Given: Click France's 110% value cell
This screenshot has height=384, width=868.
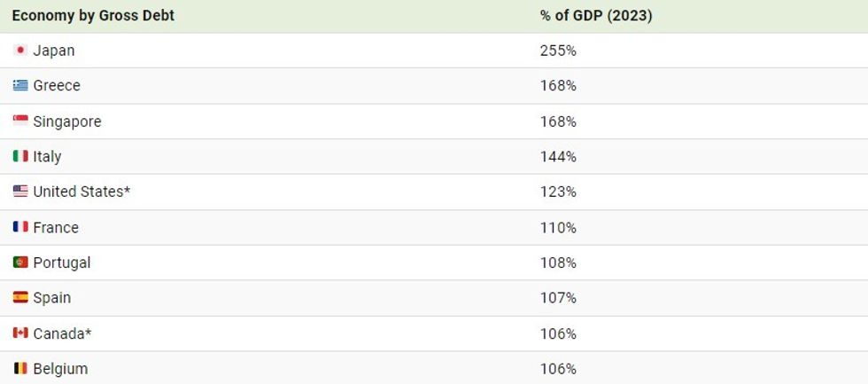Looking at the screenshot, I should tap(558, 227).
